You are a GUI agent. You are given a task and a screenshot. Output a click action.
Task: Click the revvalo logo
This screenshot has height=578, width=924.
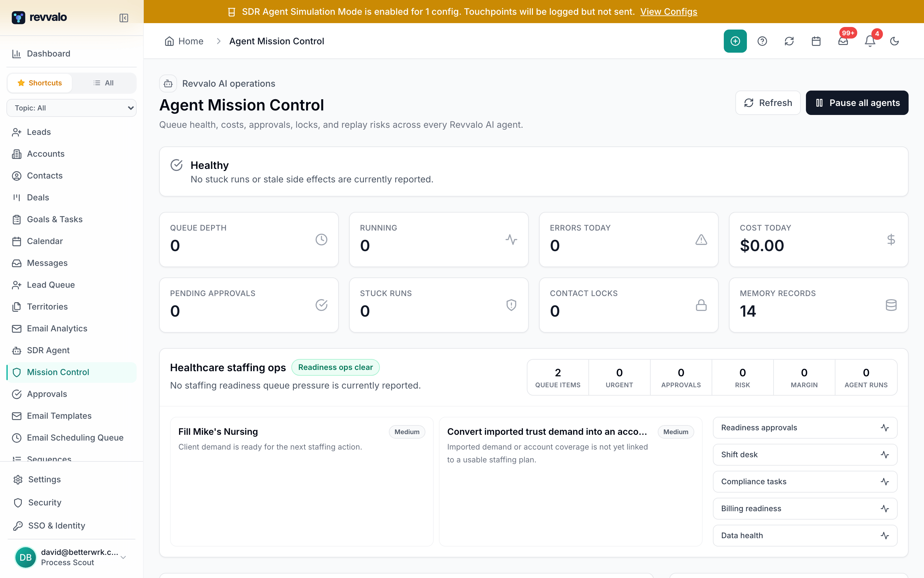pyautogui.click(x=39, y=17)
